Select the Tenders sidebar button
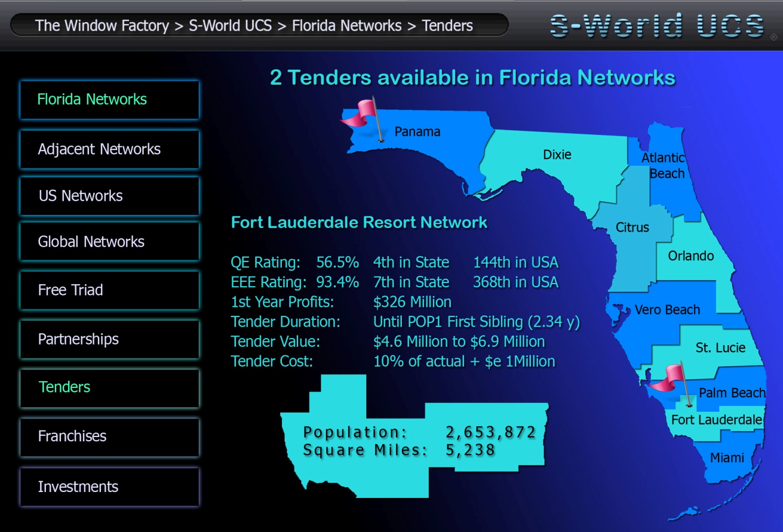Viewport: 783px width, 532px height. (110, 388)
